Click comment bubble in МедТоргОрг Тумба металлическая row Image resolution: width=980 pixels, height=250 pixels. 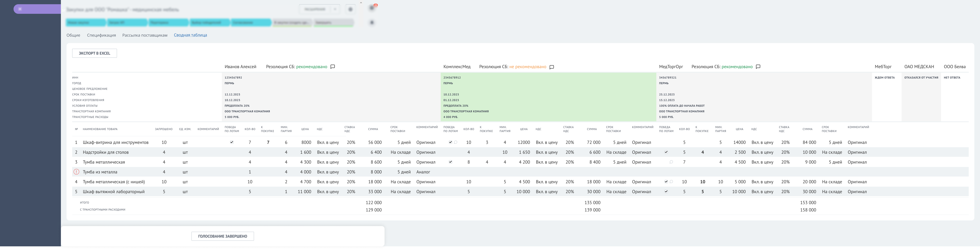[671, 162]
